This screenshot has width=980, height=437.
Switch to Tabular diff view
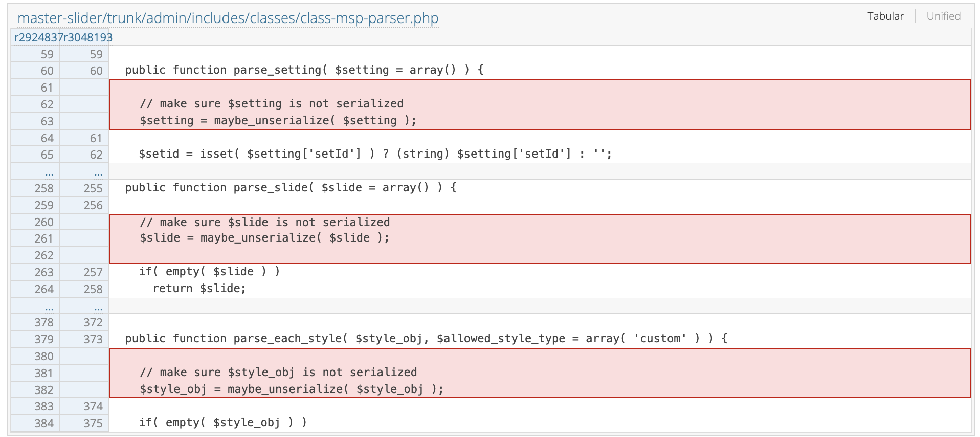[x=885, y=16]
